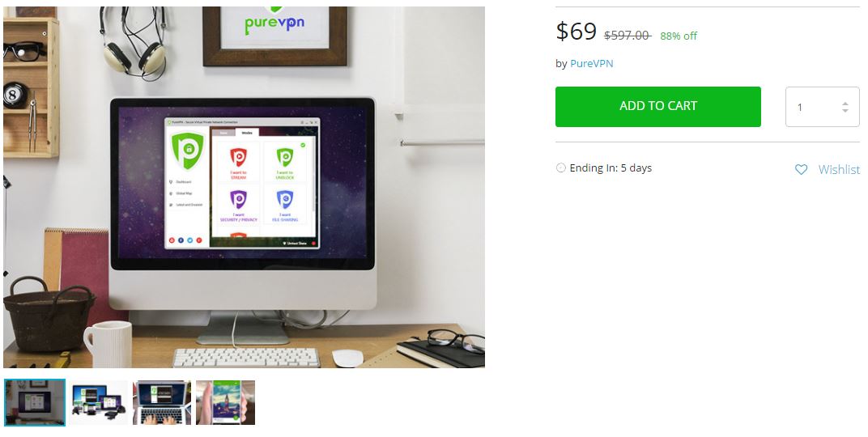Click the Facebook icon in the VPN app

[x=181, y=240]
